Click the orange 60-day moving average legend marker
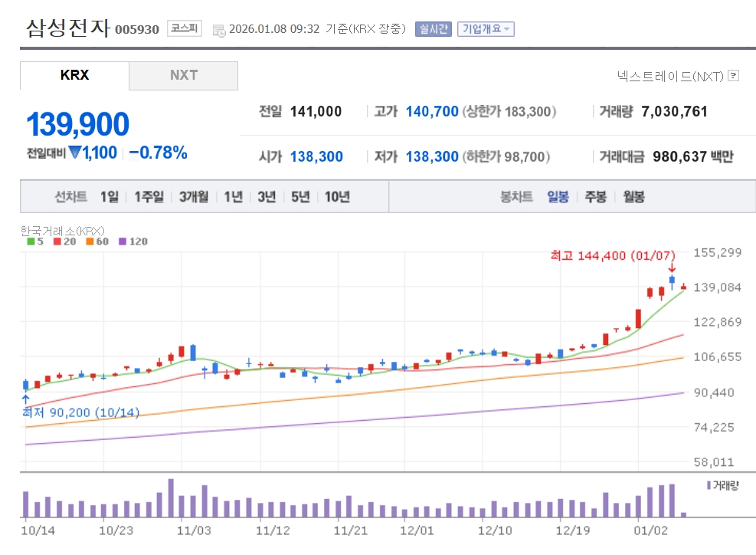The image size is (756, 555). tap(90, 241)
